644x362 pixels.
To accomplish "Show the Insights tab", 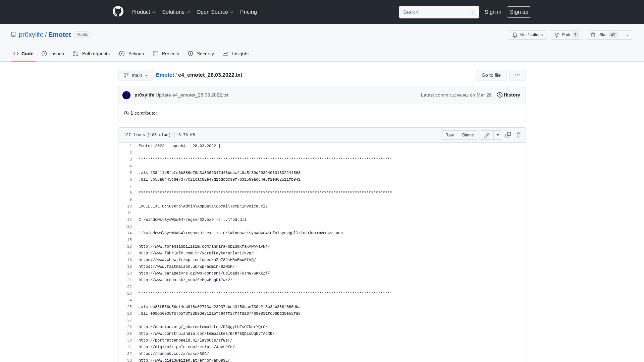I will [236, 54].
